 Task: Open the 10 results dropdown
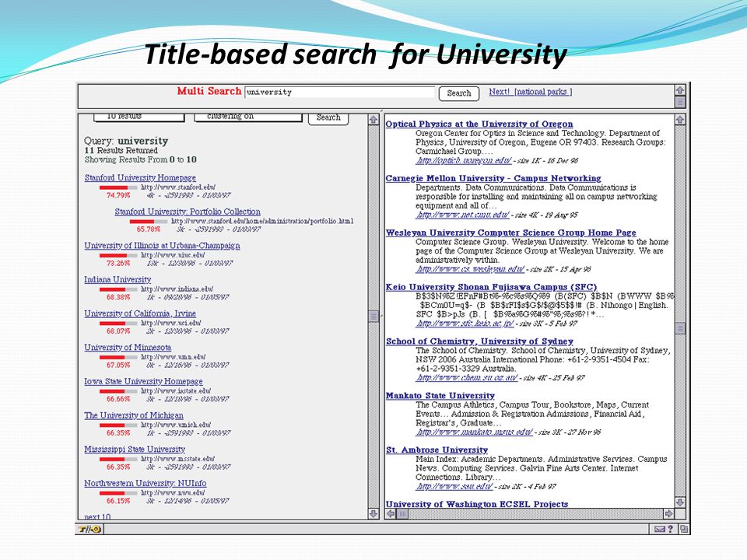click(139, 117)
